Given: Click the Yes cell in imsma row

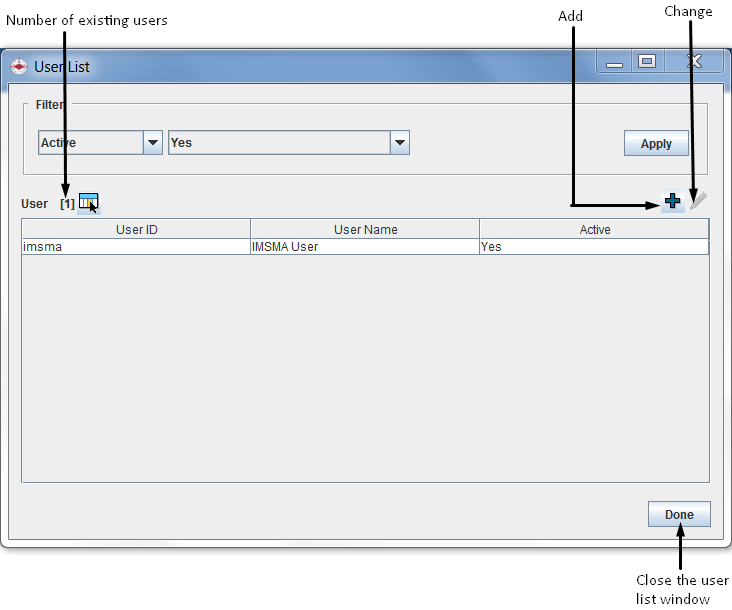Looking at the screenshot, I should tap(594, 246).
